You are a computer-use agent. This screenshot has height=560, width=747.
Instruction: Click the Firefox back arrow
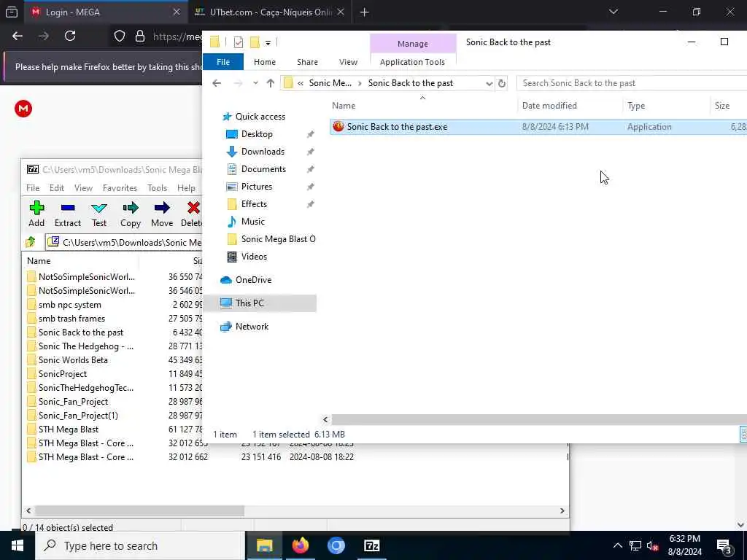click(x=18, y=36)
